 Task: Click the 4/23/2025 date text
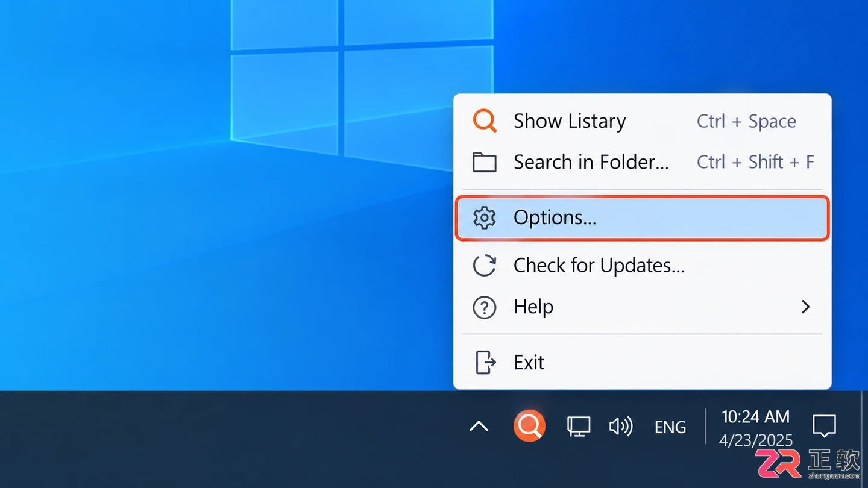coord(756,440)
